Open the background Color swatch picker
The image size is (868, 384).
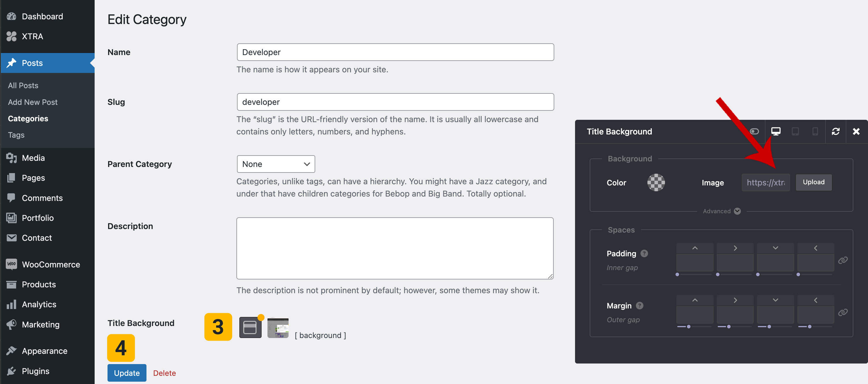[656, 182]
